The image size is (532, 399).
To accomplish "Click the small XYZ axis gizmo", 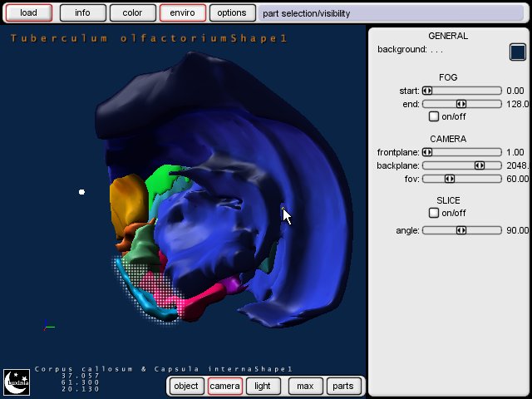I will coord(48,327).
